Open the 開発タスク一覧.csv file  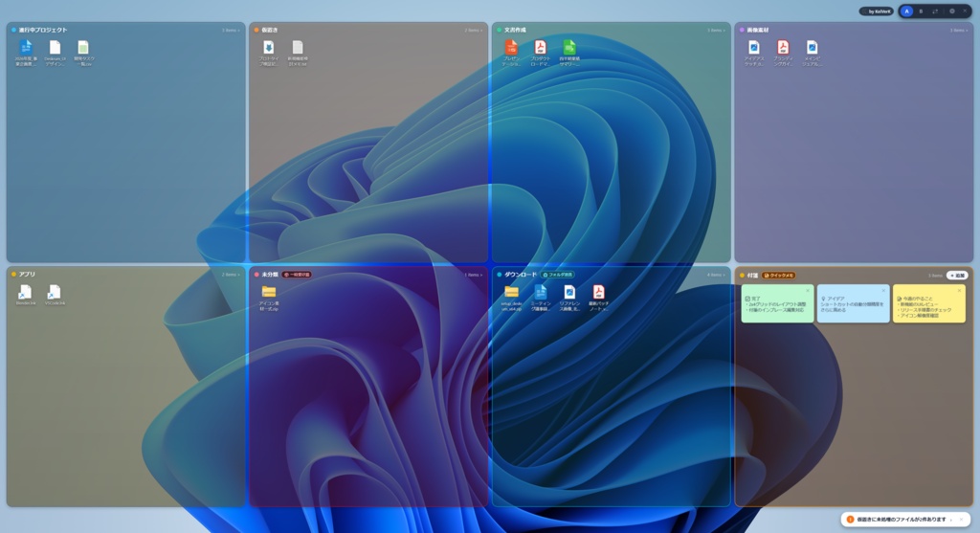pyautogui.click(x=83, y=53)
